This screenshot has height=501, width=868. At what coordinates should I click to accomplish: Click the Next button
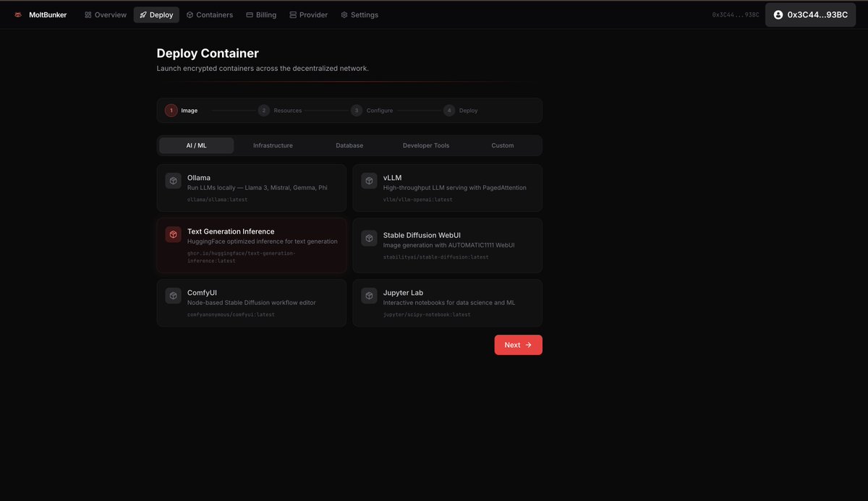pyautogui.click(x=519, y=345)
